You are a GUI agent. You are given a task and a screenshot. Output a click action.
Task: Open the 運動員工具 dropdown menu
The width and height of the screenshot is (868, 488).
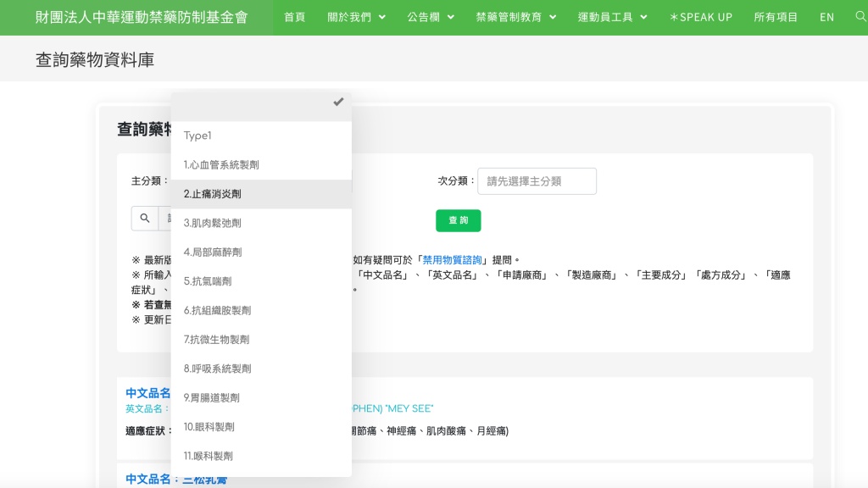click(x=612, y=17)
